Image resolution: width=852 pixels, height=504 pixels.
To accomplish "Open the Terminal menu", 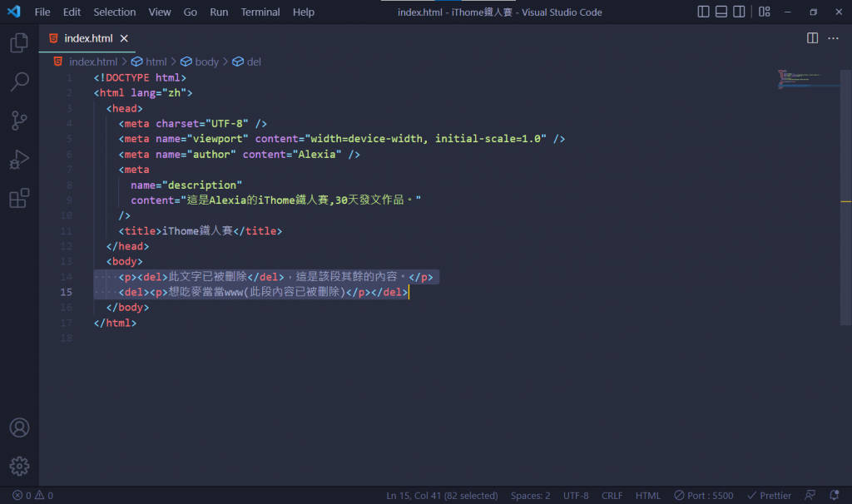I will [x=260, y=12].
